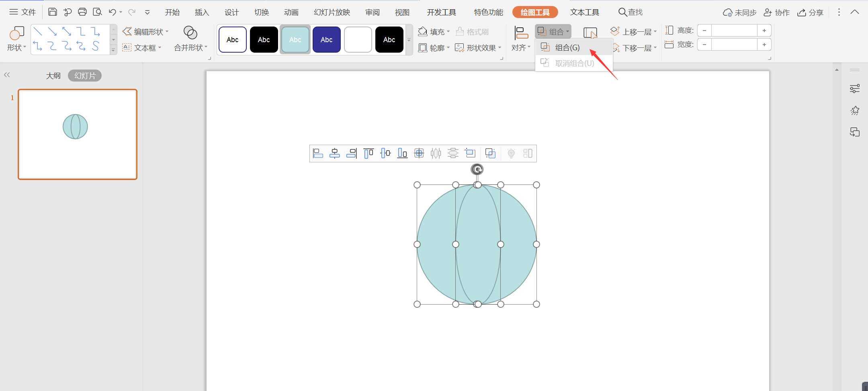Click align left icon in floating toolbar
868x391 pixels.
coord(318,154)
